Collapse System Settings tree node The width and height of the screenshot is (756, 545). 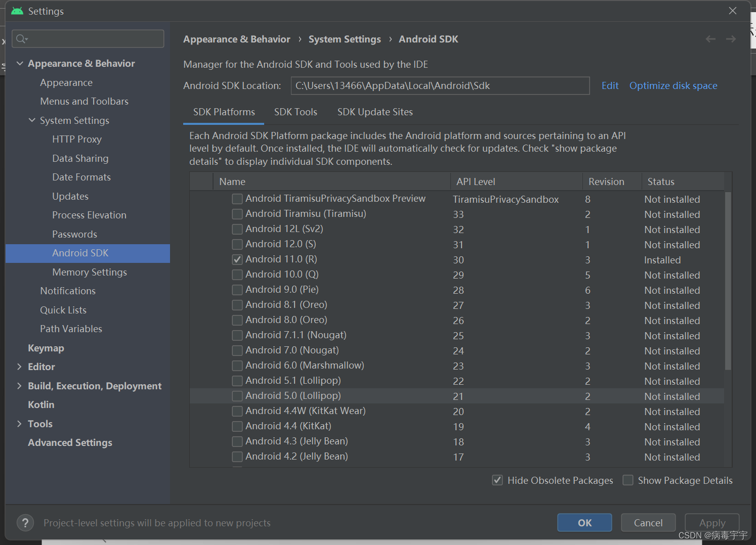pos(32,120)
